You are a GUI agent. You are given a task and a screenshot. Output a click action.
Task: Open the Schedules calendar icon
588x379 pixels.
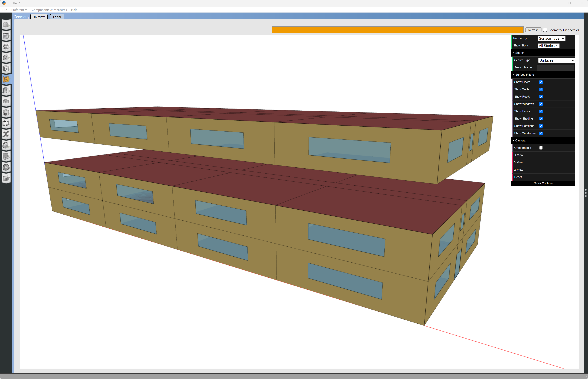(x=6, y=36)
